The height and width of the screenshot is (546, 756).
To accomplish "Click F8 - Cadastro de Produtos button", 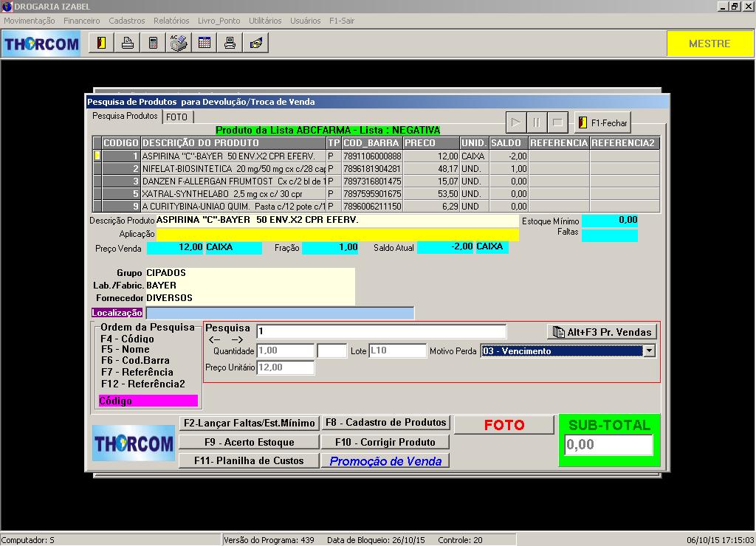I will (385, 423).
